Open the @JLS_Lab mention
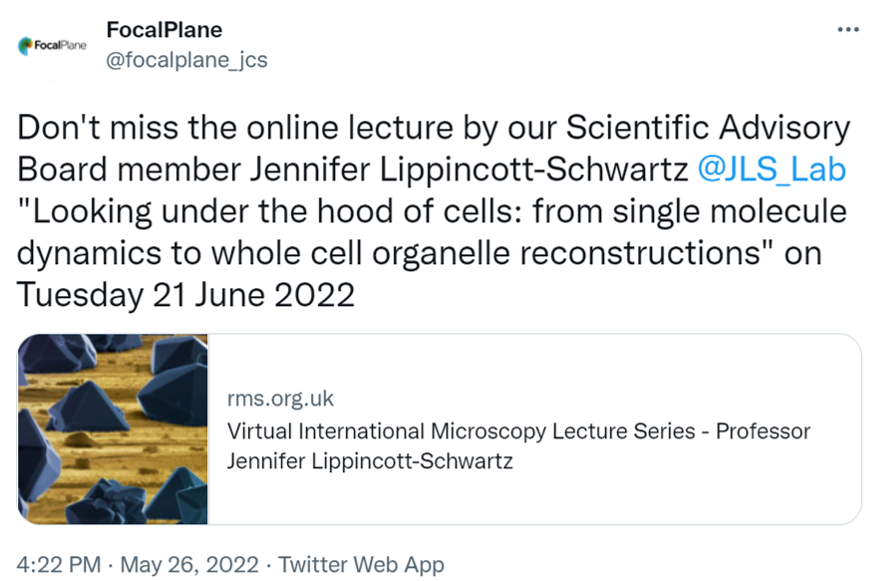The image size is (883, 581). click(770, 169)
